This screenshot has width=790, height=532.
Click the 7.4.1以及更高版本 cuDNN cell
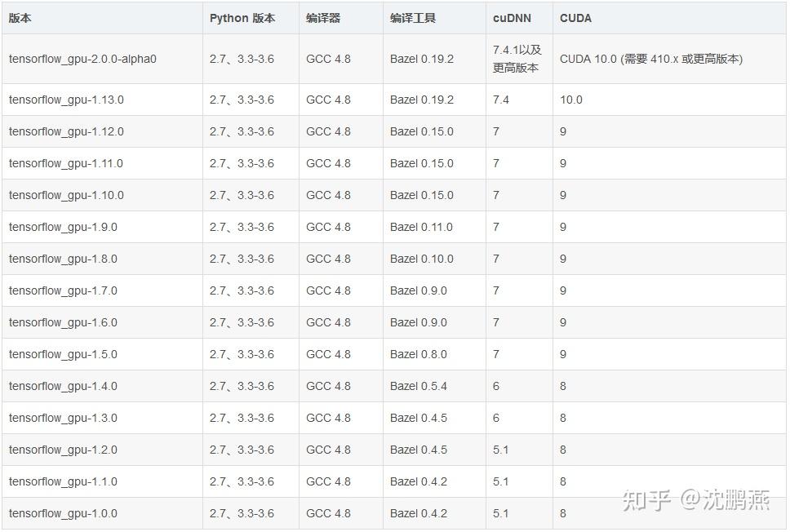point(517,59)
